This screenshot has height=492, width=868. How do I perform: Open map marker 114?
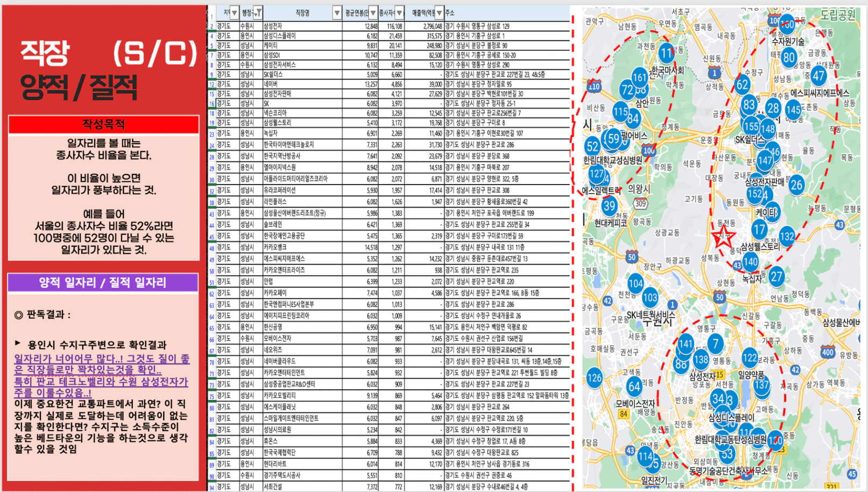click(x=645, y=456)
